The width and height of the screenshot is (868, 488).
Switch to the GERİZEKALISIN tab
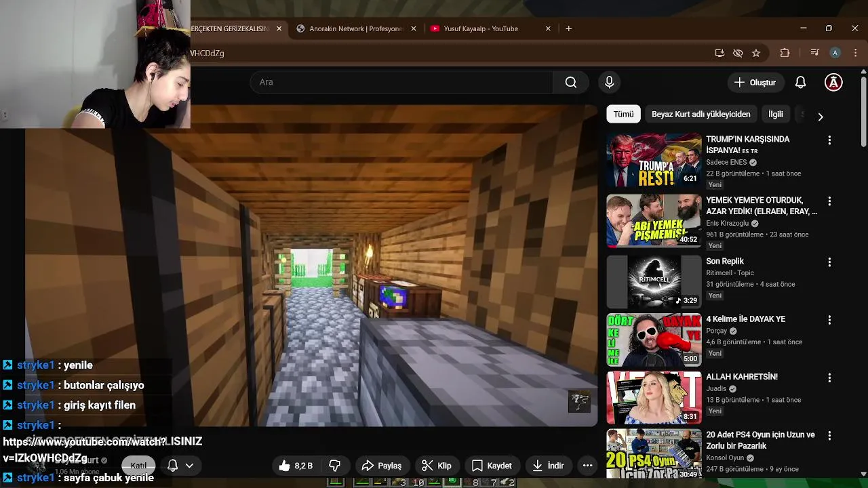231,28
